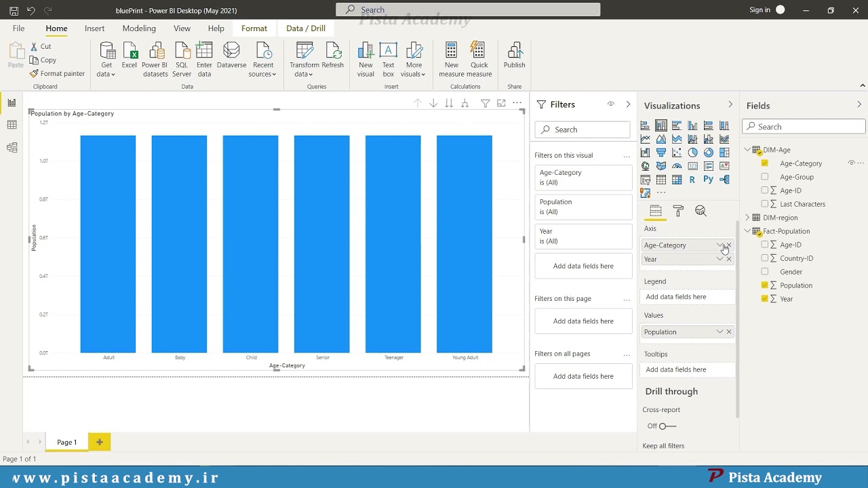Open the Format paint roller tab
The width and height of the screenshot is (868, 488).
pyautogui.click(x=678, y=211)
